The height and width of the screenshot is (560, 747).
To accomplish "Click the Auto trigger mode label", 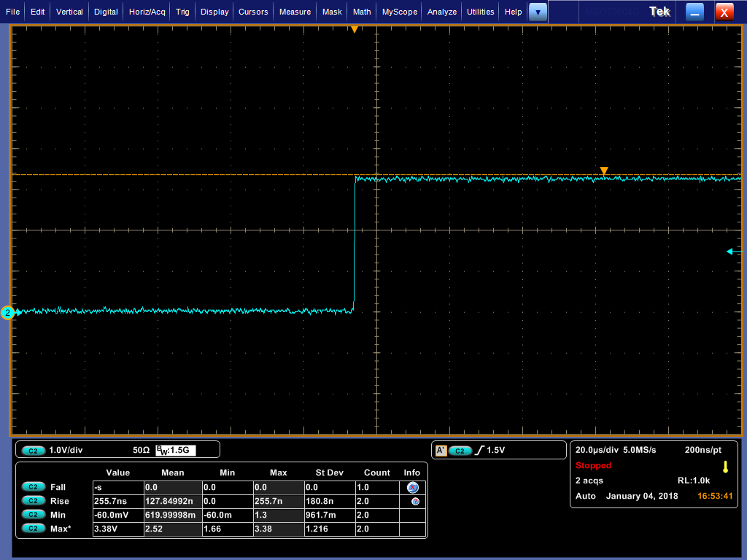I will point(586,496).
